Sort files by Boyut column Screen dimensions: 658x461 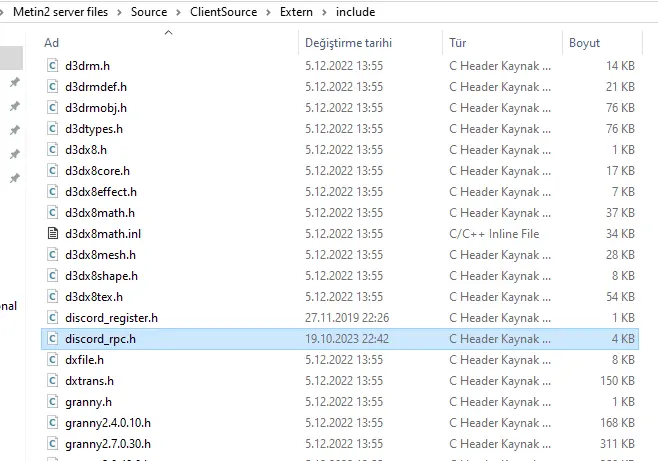584,43
